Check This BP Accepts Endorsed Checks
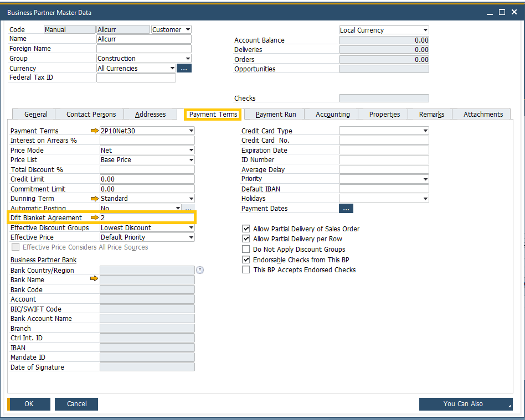 tap(246, 270)
